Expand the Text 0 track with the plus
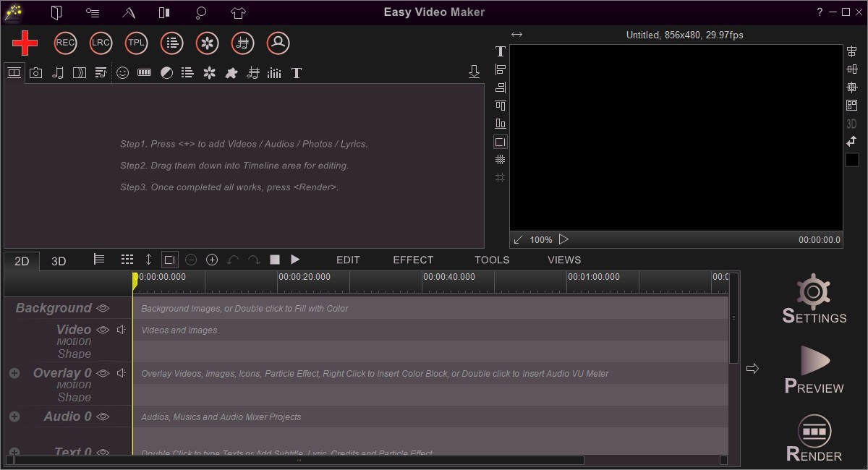 pyautogui.click(x=14, y=452)
